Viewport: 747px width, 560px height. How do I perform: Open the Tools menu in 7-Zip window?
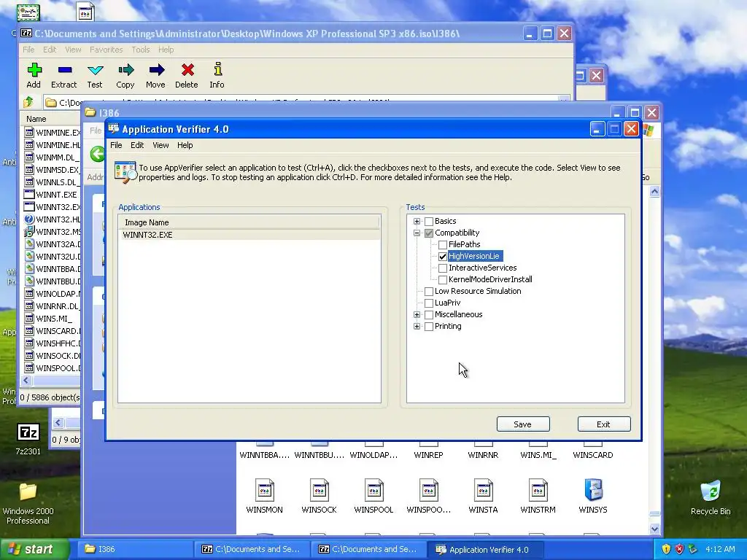[x=141, y=50]
